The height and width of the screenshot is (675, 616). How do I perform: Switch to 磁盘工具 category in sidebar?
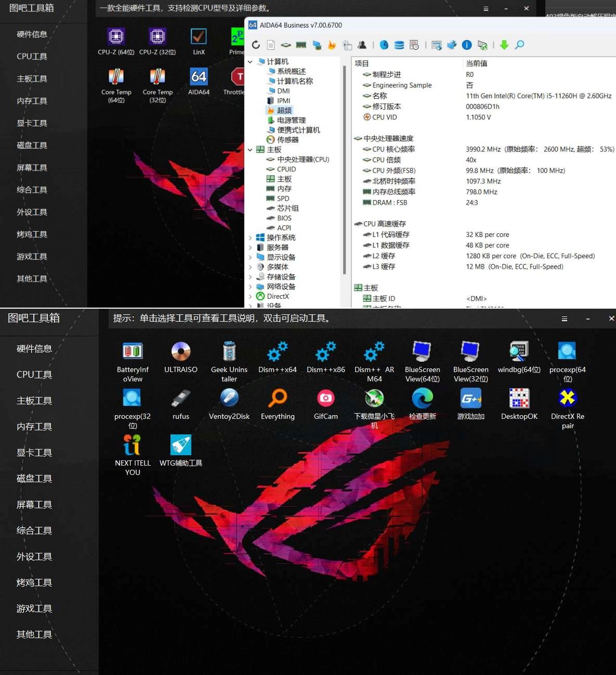coord(34,478)
